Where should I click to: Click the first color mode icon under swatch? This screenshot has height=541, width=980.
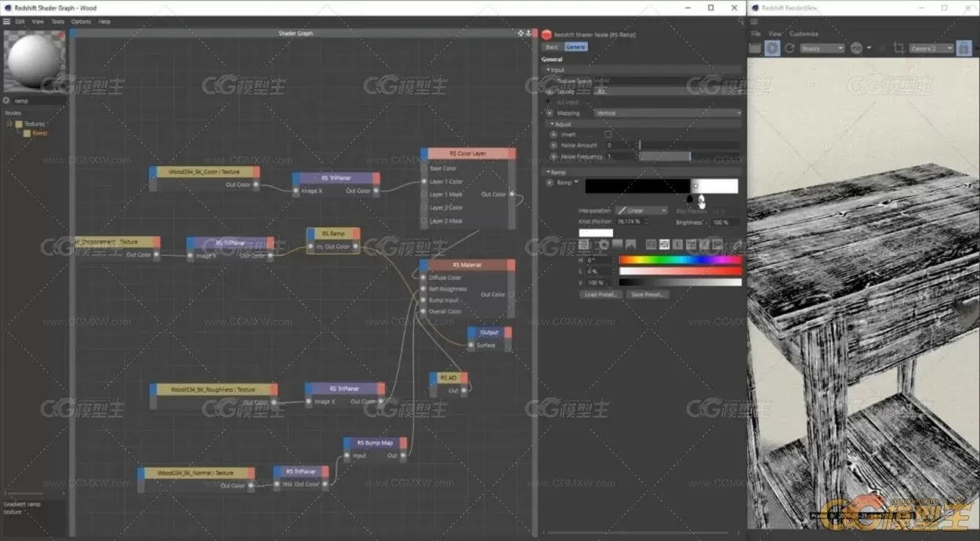584,245
